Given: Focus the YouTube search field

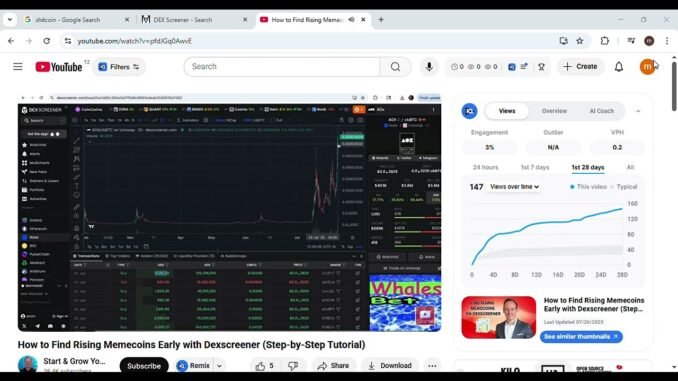Looking at the screenshot, I should click(281, 67).
